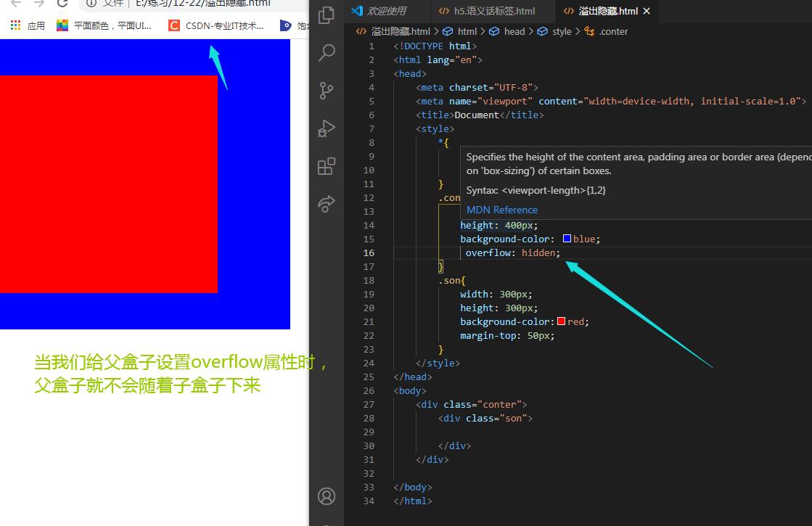This screenshot has height=526, width=812.
Task: Open the Accounts icon in activity bar
Action: tap(327, 496)
